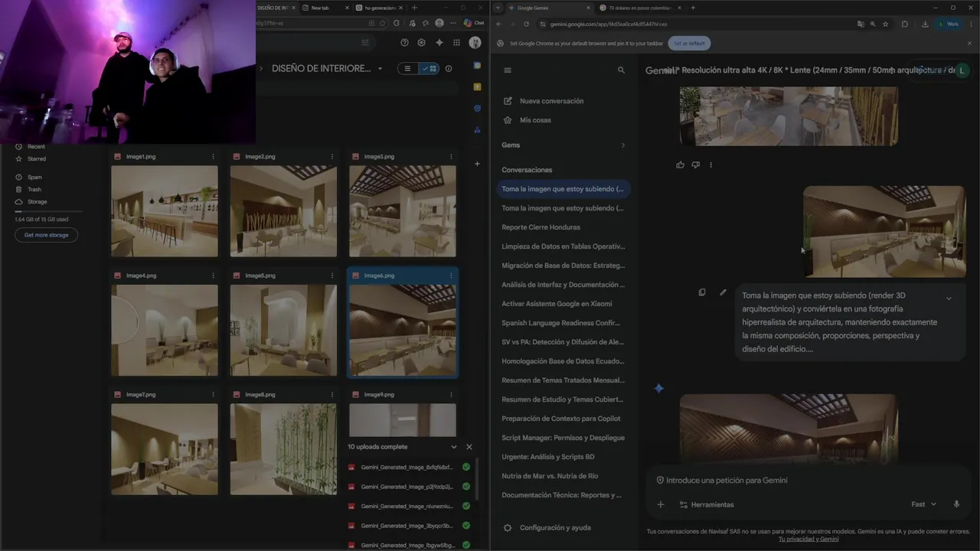Expand the collapsed prompt text chevron
The height and width of the screenshot is (551, 980).
point(949,298)
